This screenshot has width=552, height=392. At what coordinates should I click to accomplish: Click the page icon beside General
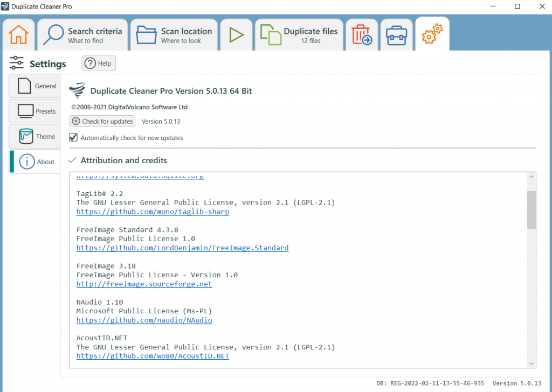pyautogui.click(x=24, y=86)
